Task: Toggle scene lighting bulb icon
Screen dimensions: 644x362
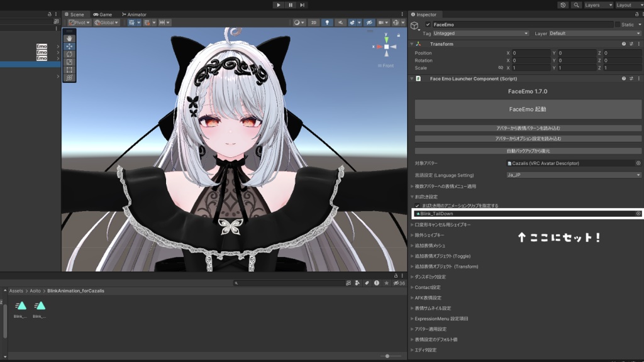Action: point(327,23)
